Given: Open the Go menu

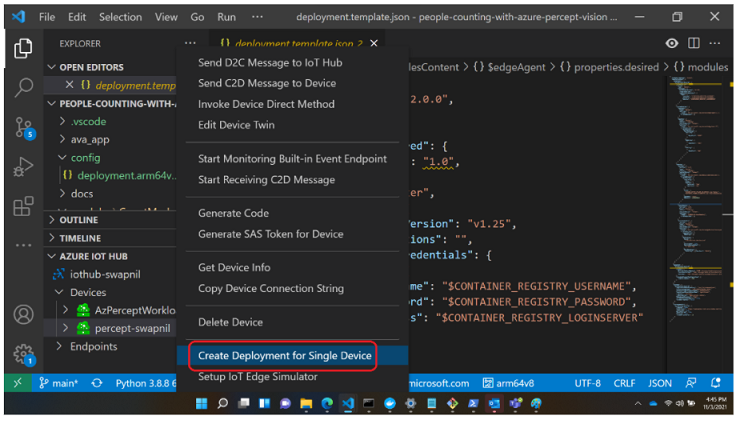Looking at the screenshot, I should tap(197, 17).
